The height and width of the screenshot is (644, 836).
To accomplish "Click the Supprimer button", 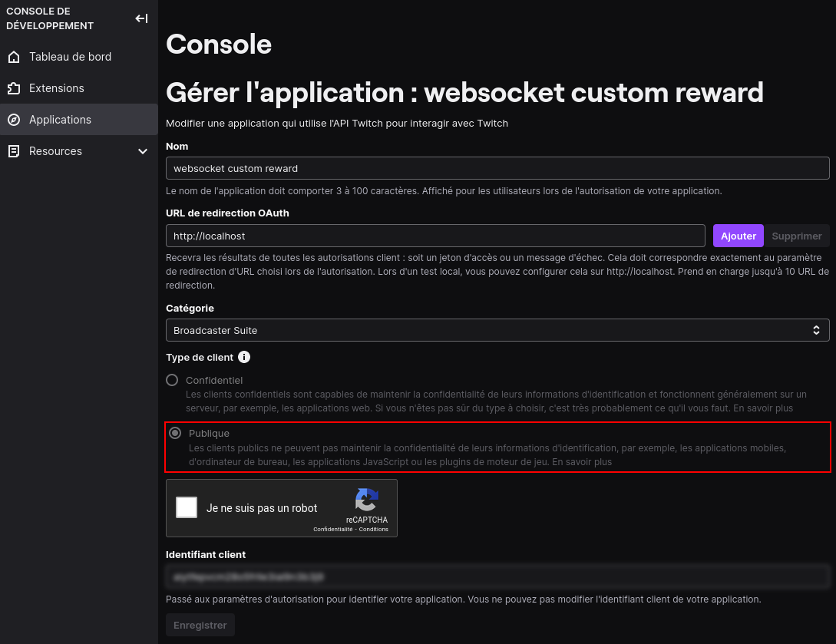I will [797, 236].
